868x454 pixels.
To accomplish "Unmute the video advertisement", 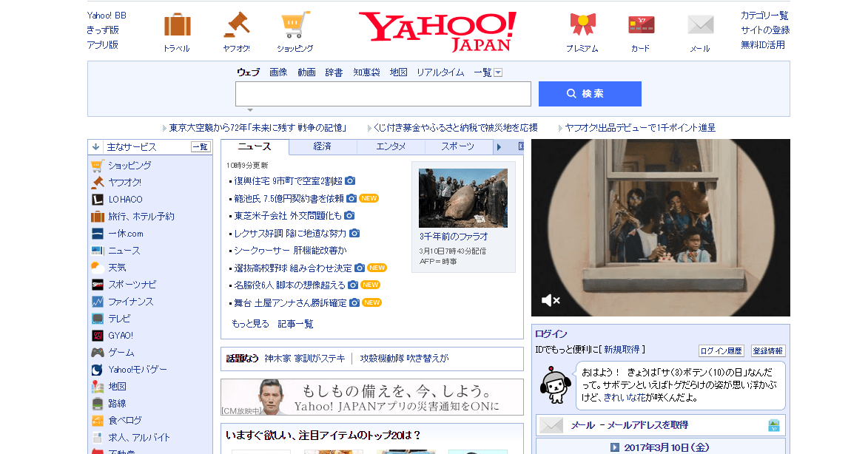I will coord(551,300).
